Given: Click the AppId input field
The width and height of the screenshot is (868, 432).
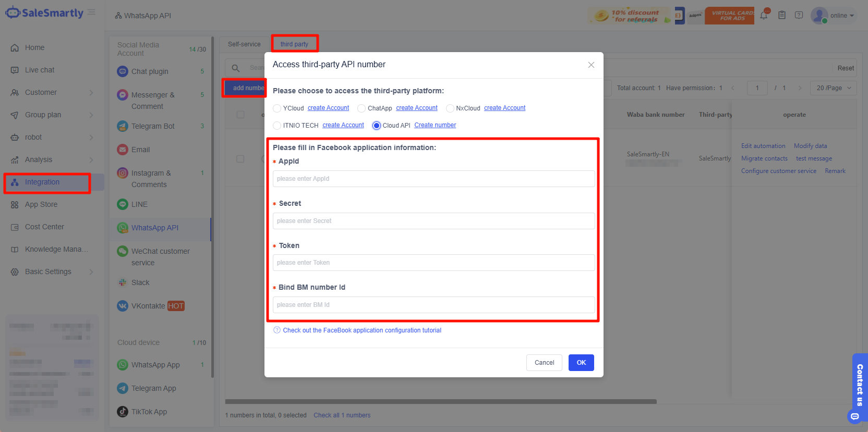Looking at the screenshot, I should [x=433, y=179].
